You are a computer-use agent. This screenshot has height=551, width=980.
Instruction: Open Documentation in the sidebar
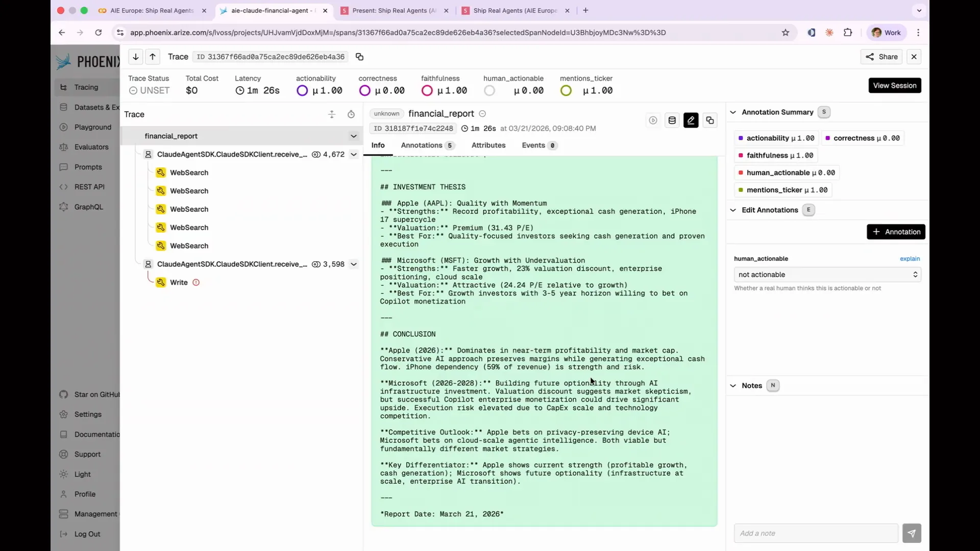click(89, 434)
